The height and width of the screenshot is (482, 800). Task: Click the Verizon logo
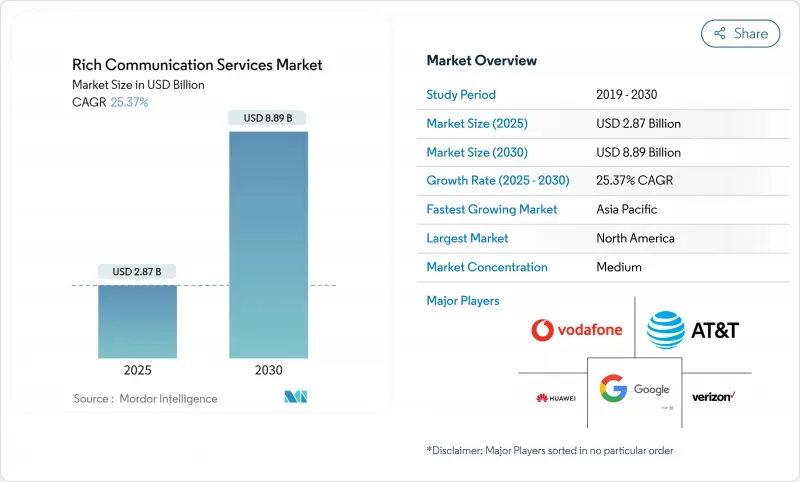coord(714,397)
